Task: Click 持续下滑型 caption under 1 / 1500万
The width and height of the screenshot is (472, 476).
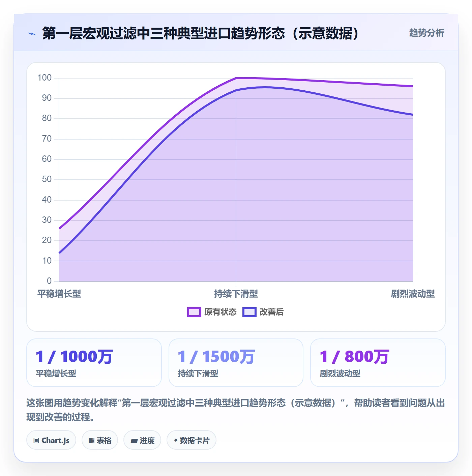Action: pyautogui.click(x=198, y=374)
